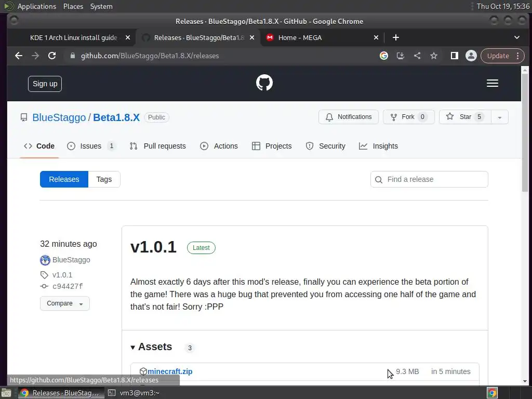Go to GitHub home via Octocat logo
The width and height of the screenshot is (532, 399).
click(264, 83)
